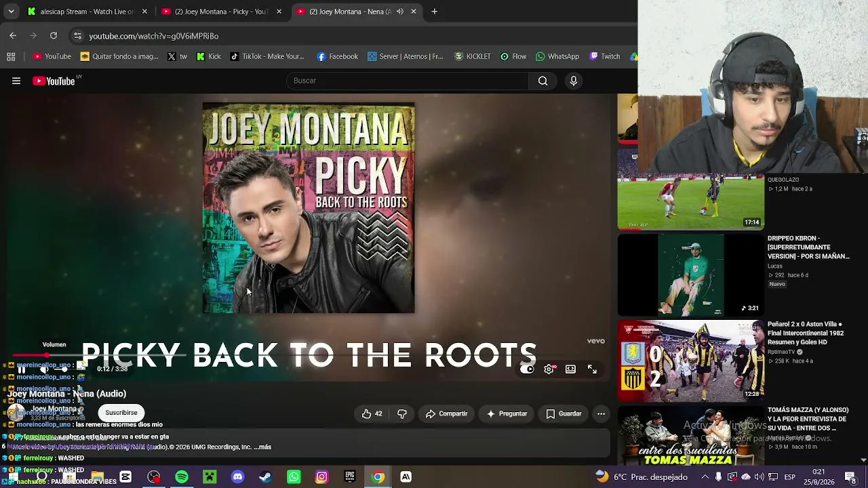Open the Flow bookmark
Screen dimensions: 868x488
pos(513,56)
